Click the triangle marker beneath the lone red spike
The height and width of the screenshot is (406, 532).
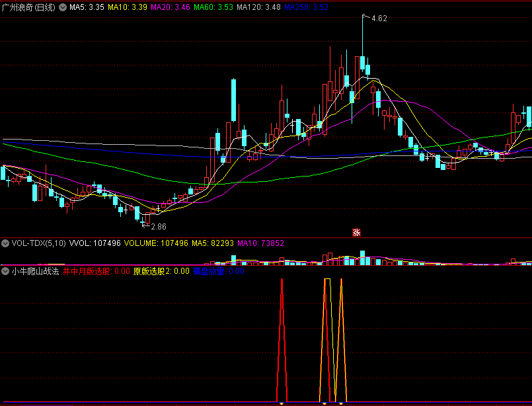(x=282, y=403)
